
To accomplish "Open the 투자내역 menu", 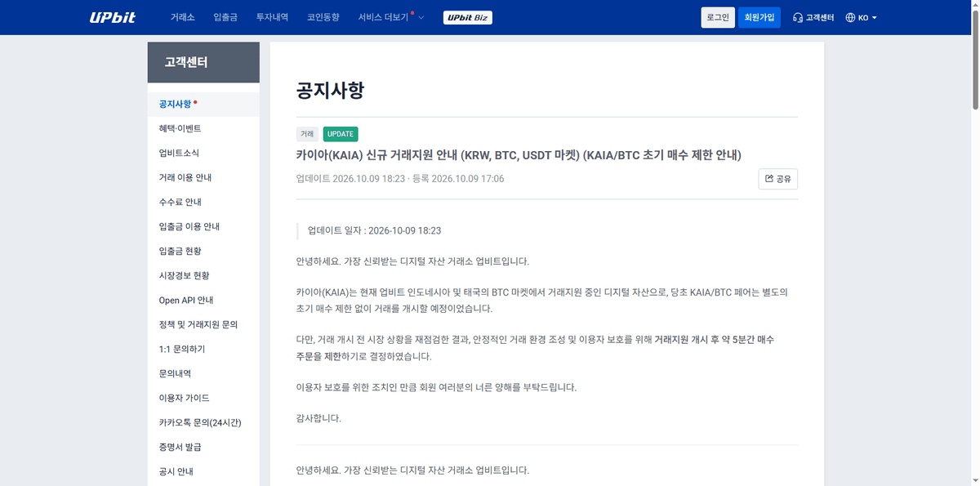I will pyautogui.click(x=272, y=17).
